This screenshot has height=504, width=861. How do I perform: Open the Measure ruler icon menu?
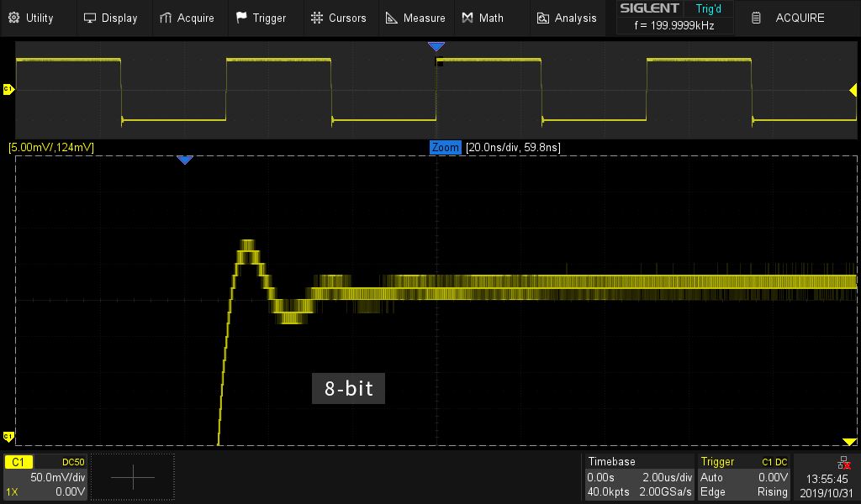[x=392, y=18]
